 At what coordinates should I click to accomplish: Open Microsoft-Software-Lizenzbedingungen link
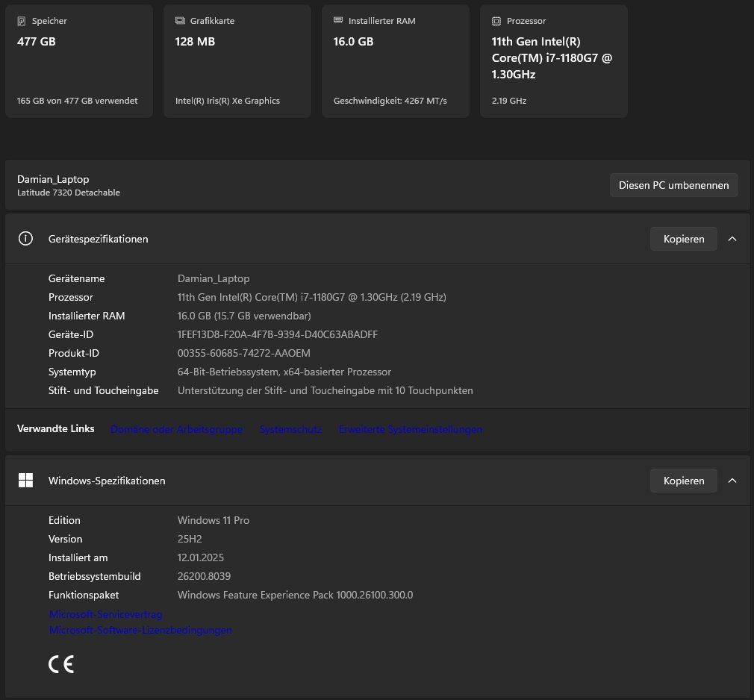pos(140,630)
